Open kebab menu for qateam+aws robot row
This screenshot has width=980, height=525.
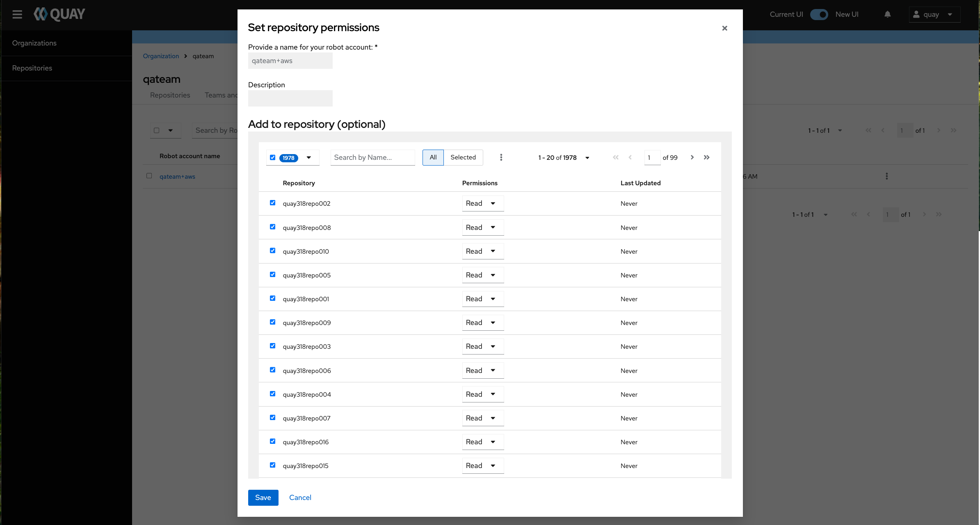[x=886, y=176]
